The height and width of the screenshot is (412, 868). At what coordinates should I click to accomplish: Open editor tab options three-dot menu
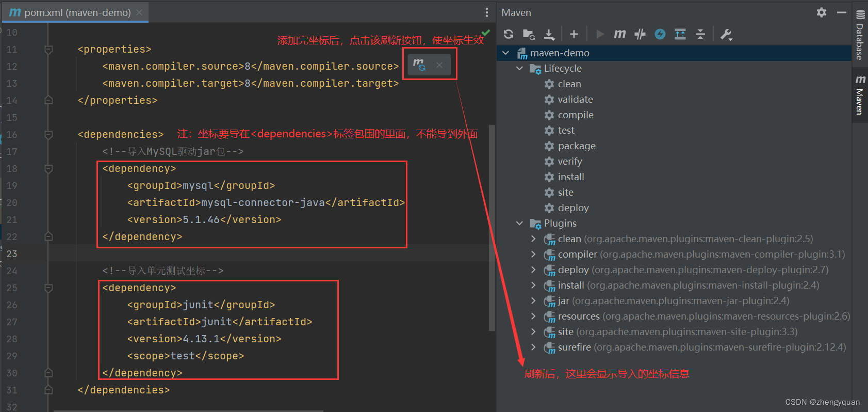pyautogui.click(x=486, y=12)
